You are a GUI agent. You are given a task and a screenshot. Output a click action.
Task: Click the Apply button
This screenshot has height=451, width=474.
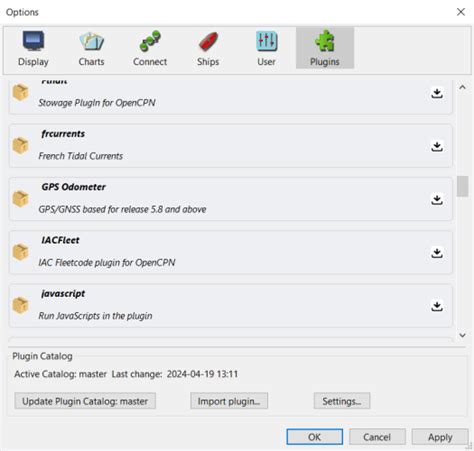440,437
